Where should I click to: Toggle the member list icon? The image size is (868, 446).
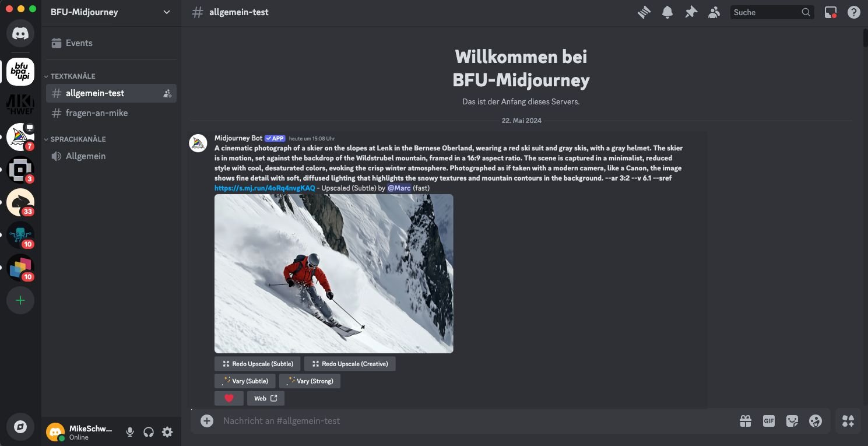point(714,12)
